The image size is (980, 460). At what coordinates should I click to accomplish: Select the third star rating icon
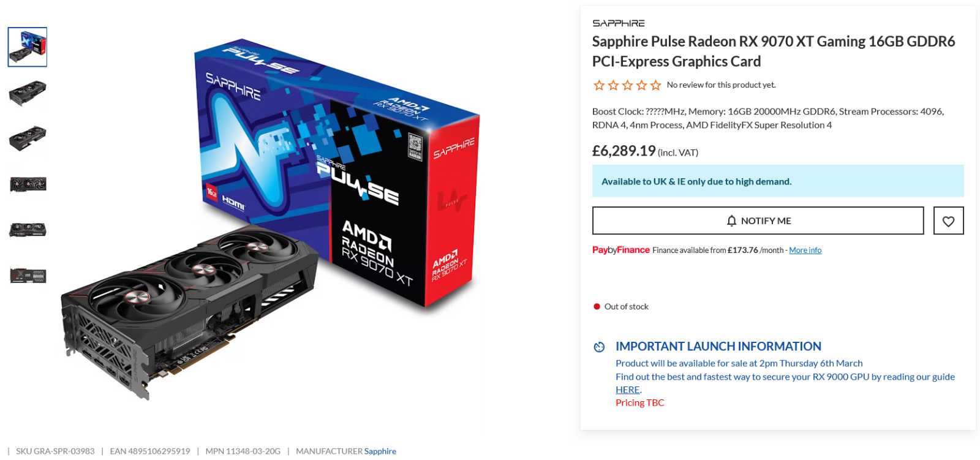pyautogui.click(x=627, y=85)
